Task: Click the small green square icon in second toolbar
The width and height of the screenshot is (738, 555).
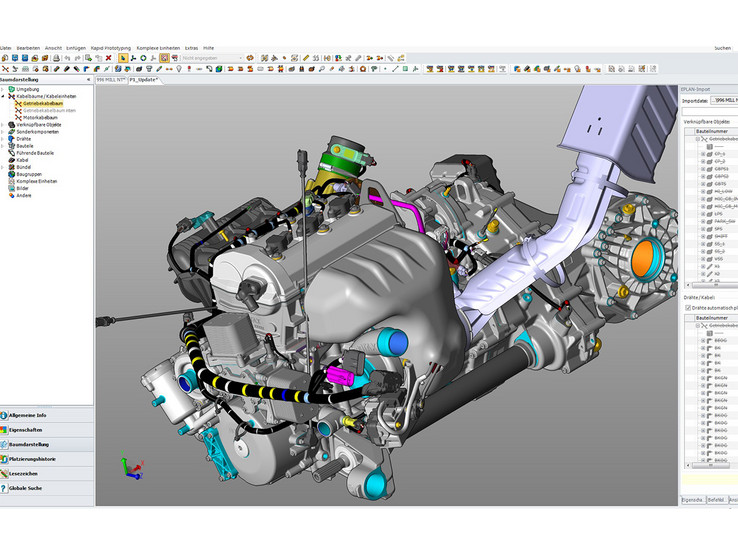Action: point(405,69)
